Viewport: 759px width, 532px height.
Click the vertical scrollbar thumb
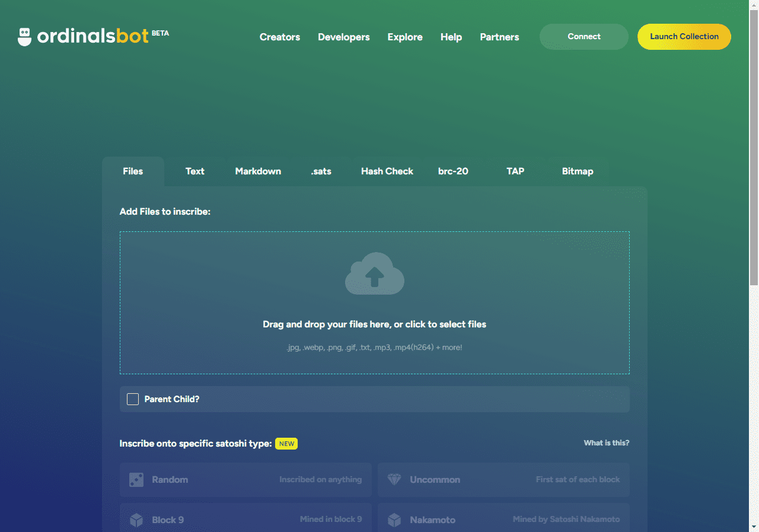click(754, 148)
